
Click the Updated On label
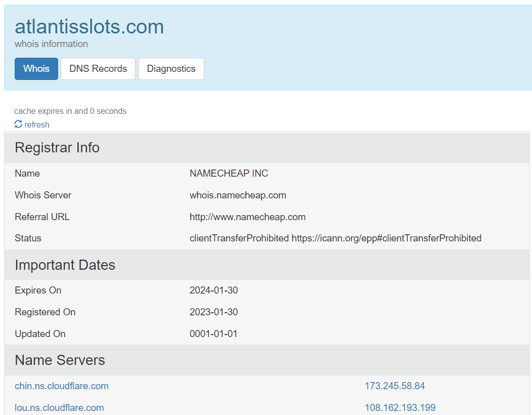[x=40, y=334]
